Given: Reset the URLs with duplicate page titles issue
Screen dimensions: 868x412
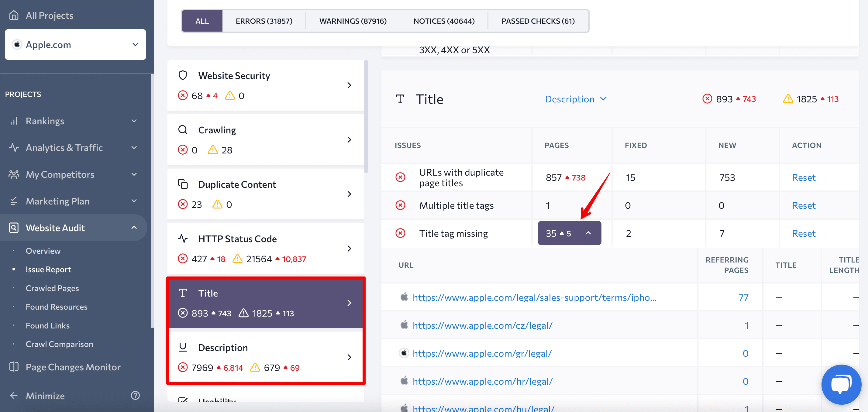Looking at the screenshot, I should (804, 177).
